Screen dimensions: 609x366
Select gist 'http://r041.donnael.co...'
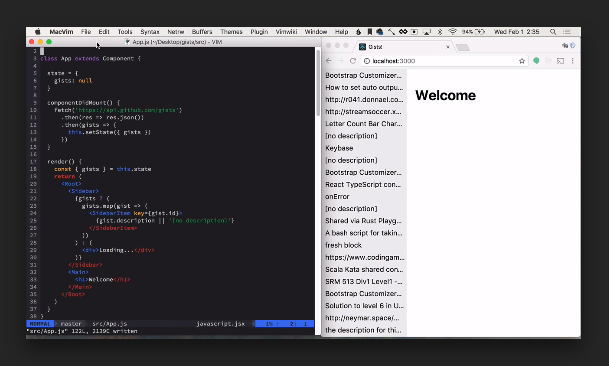[364, 99]
